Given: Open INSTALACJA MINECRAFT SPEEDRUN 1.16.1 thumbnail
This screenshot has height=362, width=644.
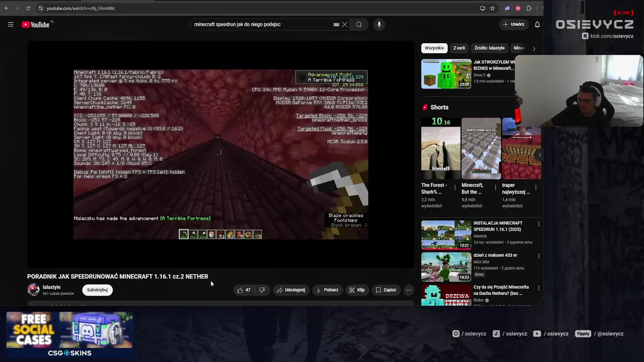Looking at the screenshot, I should [x=446, y=234].
